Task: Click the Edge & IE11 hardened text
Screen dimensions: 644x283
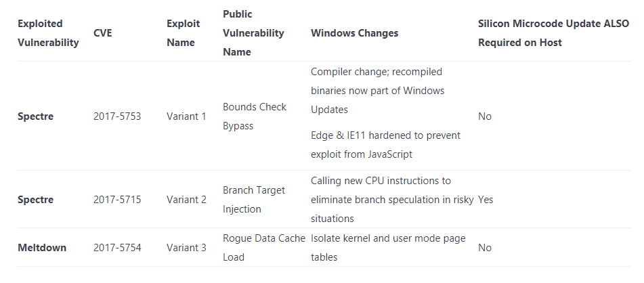Action: click(x=386, y=145)
